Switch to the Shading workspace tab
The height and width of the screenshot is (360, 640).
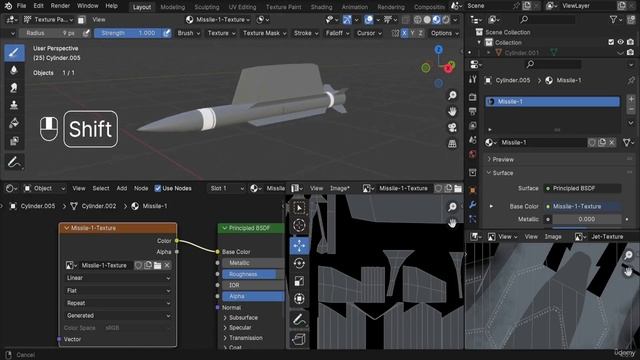[x=321, y=7]
